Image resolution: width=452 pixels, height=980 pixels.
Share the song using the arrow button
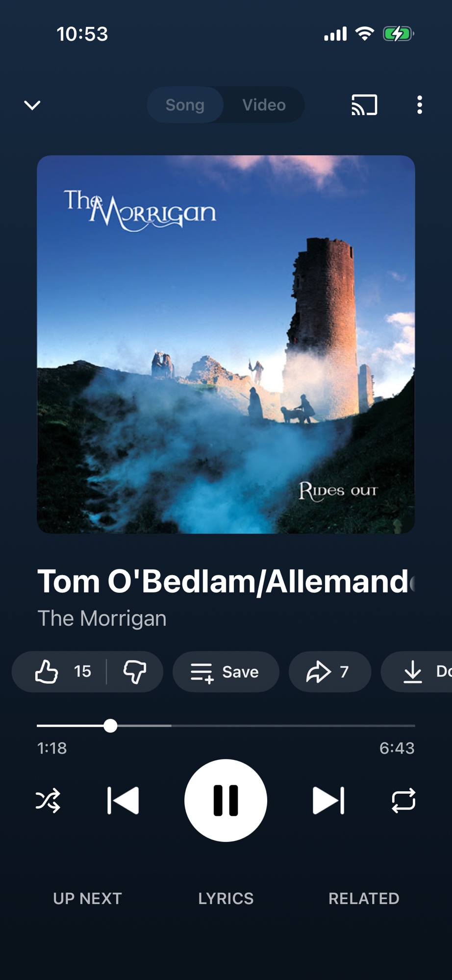click(329, 671)
